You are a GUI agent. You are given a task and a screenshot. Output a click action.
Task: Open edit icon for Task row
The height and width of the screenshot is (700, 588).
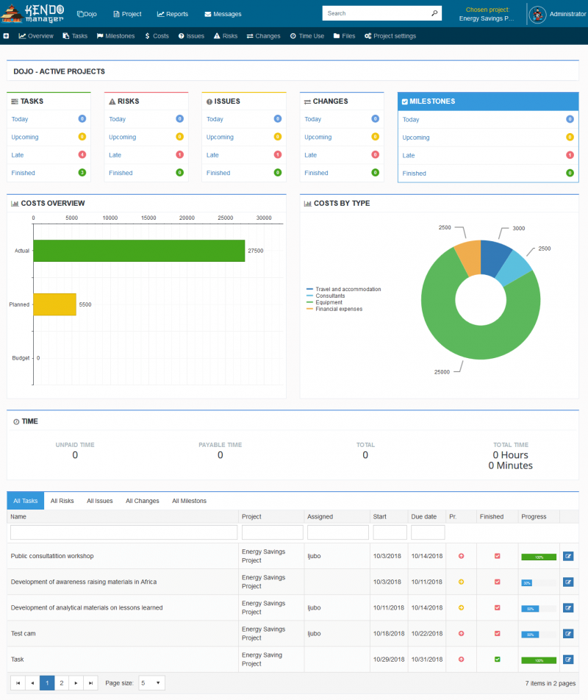pos(568,660)
